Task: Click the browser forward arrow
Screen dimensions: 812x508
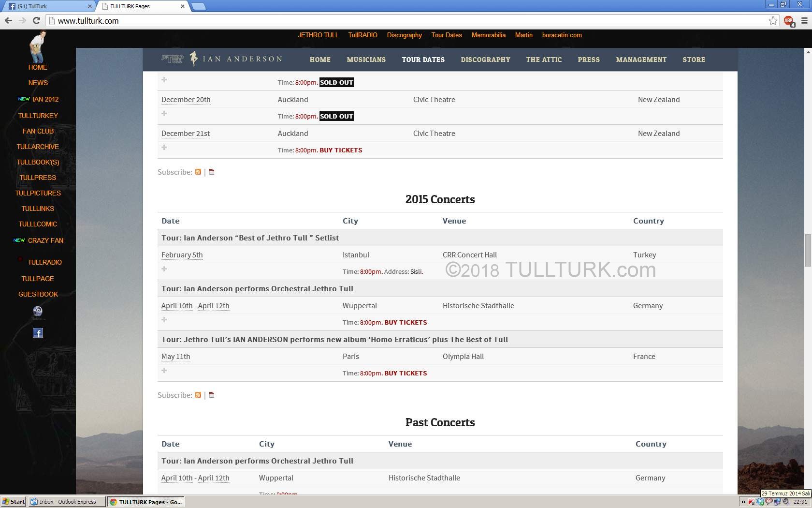Action: click(x=22, y=20)
